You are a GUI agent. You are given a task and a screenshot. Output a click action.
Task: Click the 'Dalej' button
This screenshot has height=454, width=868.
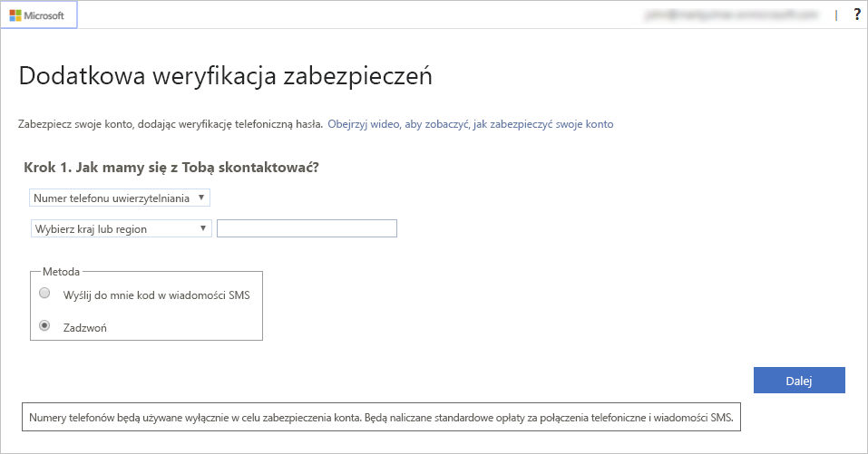(x=799, y=381)
